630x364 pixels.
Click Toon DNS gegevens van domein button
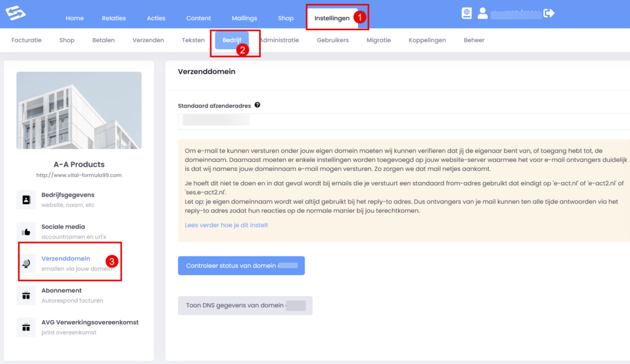[245, 306]
